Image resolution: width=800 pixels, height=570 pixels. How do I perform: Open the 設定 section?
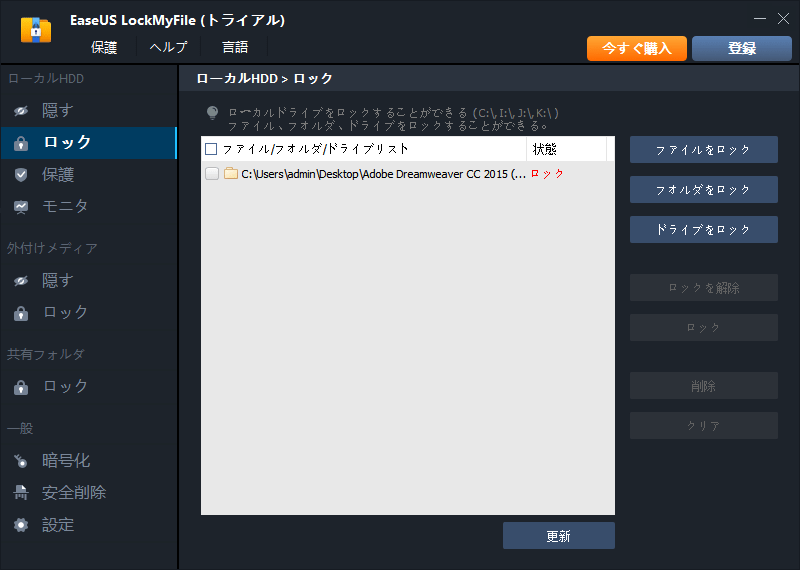pyautogui.click(x=89, y=525)
